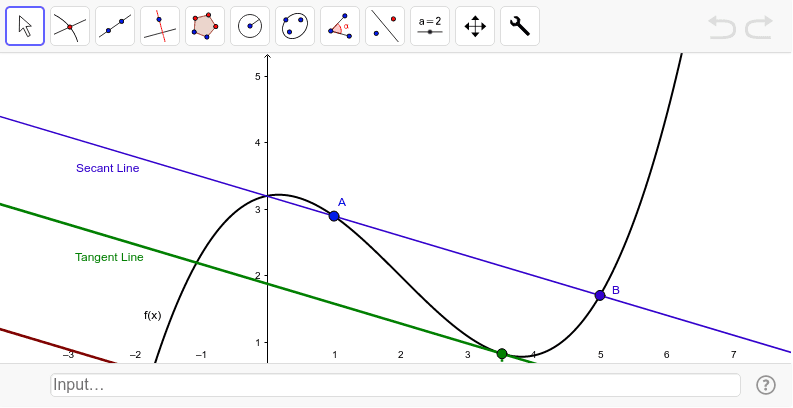Click the "Secant Line" label

click(x=108, y=168)
